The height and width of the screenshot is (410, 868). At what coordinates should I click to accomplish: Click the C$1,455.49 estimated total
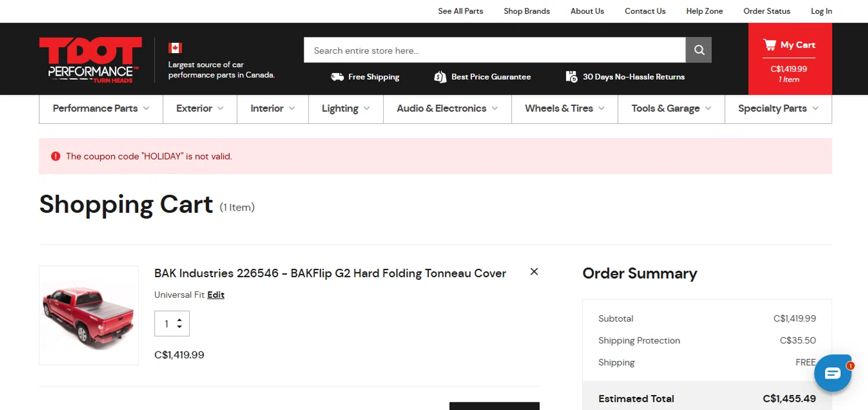pos(789,398)
